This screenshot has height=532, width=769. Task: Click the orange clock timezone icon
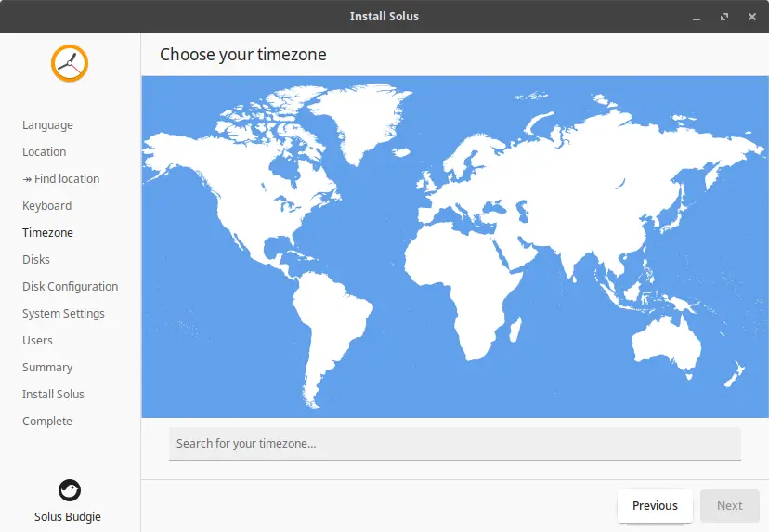(x=70, y=63)
